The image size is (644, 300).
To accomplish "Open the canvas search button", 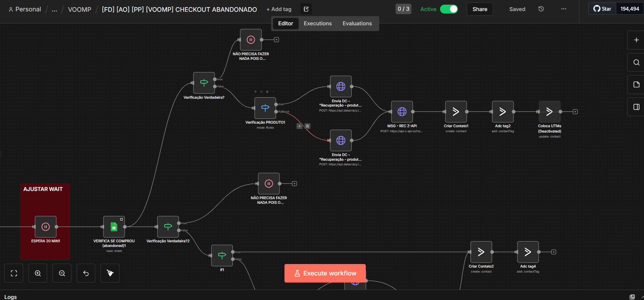I will click(636, 62).
